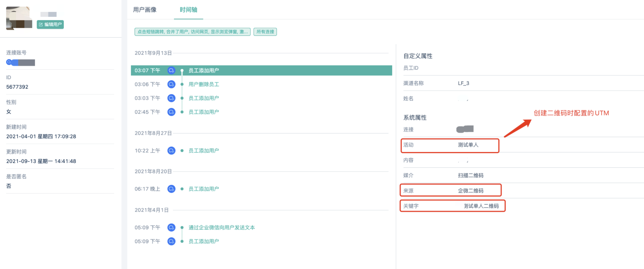Viewport: 644px width, 269px height.
Task: Select the highlighted 03:07 下午 员工添加用户 row
Action: [261, 70]
